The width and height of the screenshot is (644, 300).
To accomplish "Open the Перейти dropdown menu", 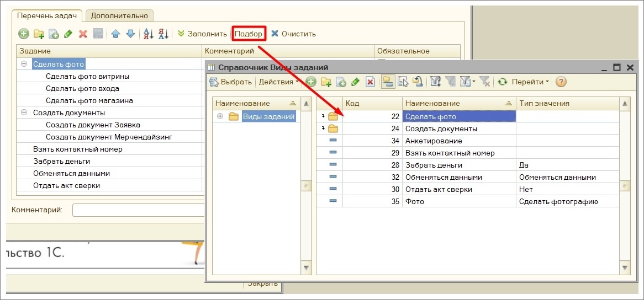I will [530, 82].
